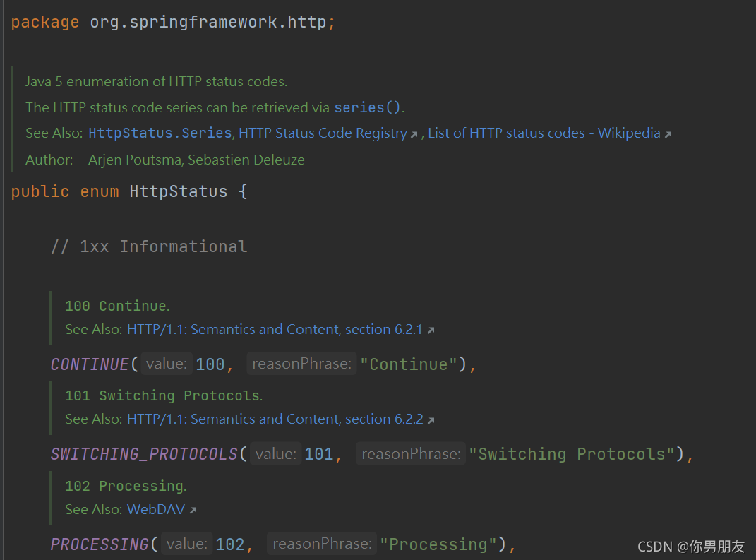Click the '102 Processing.' doc text
The width and height of the screenshot is (756, 560).
pos(126,486)
